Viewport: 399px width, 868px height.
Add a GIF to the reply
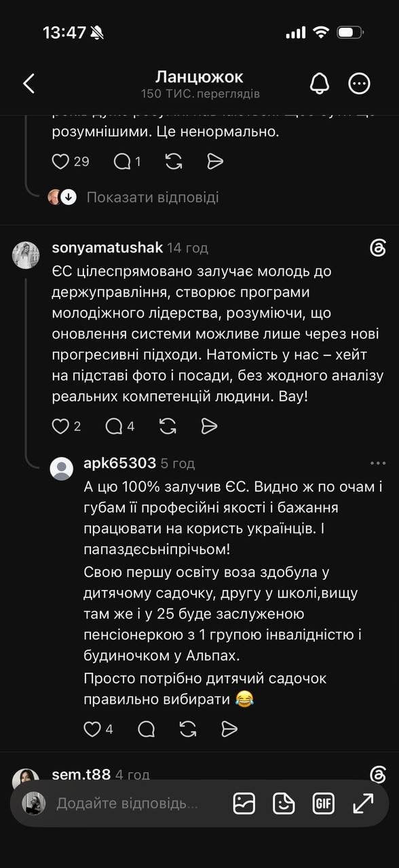pyautogui.click(x=324, y=804)
